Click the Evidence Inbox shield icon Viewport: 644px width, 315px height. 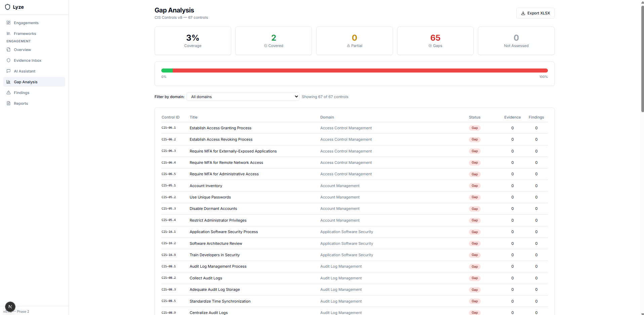(x=8, y=60)
